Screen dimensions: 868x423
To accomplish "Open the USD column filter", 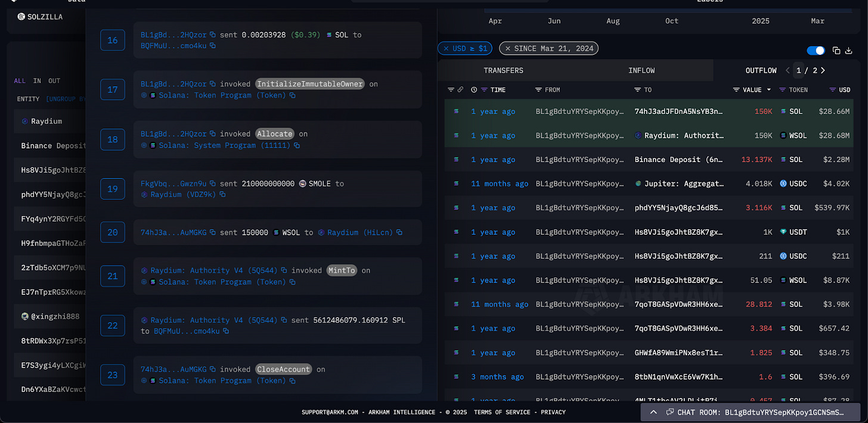I will [x=833, y=90].
